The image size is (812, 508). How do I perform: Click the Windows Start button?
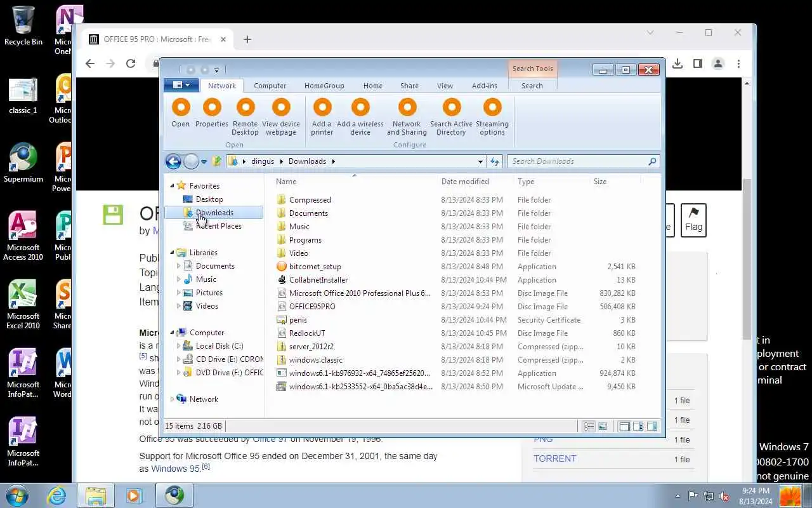[x=17, y=495]
